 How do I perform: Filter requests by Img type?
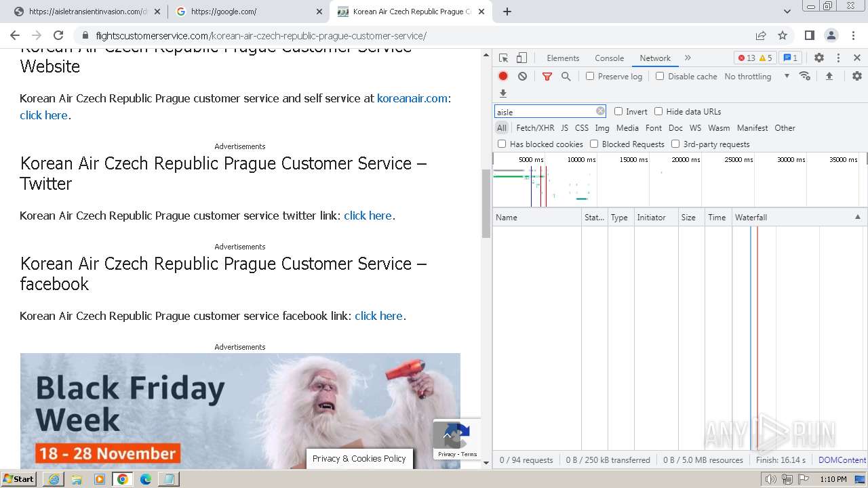(602, 127)
